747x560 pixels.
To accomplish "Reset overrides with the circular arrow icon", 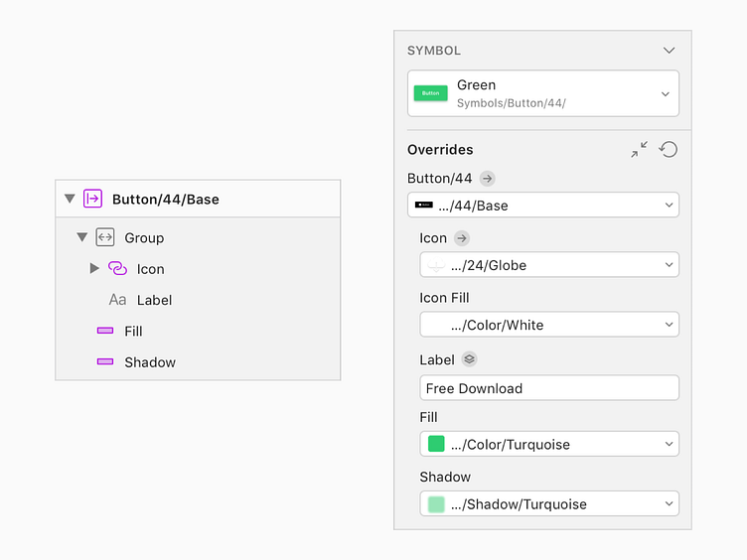I will 669,149.
